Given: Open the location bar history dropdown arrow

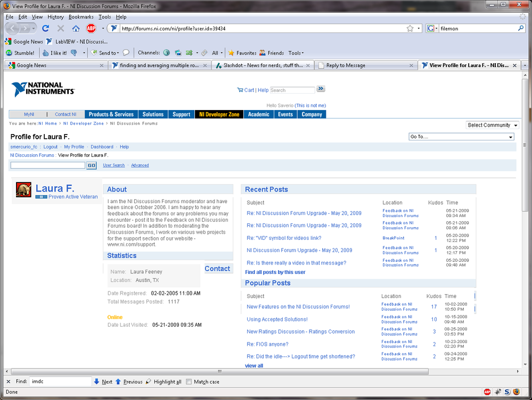Looking at the screenshot, I should (419, 29).
